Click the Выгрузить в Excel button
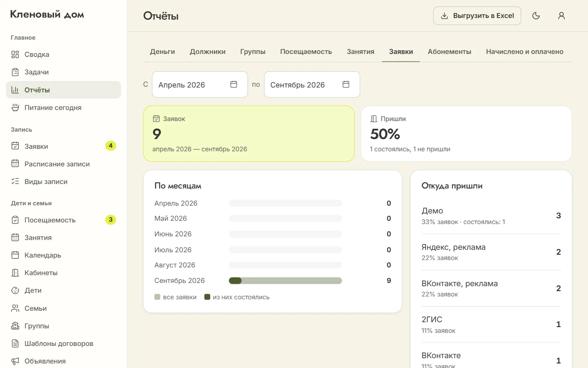 point(477,16)
